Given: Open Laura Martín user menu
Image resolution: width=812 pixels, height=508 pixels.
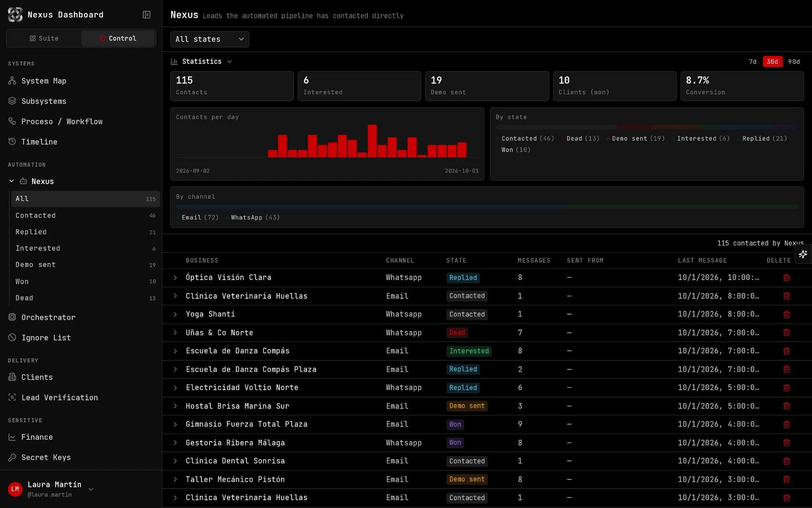Looking at the screenshot, I should point(51,489).
